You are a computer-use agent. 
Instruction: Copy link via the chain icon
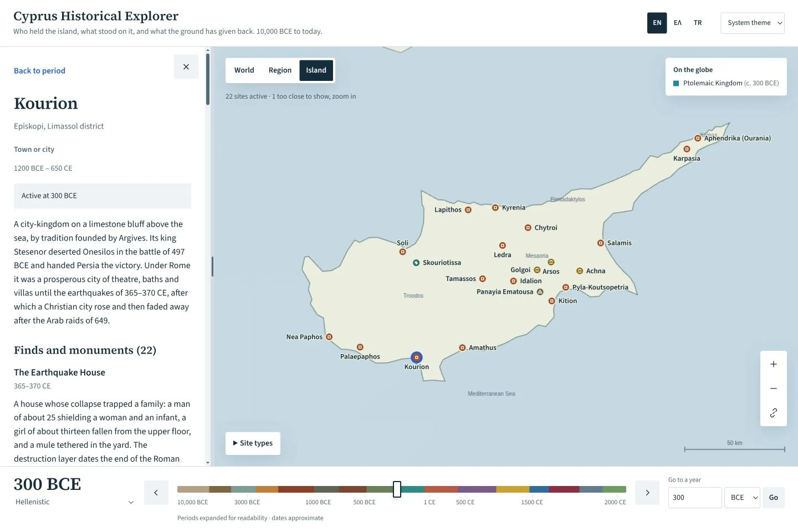pyautogui.click(x=774, y=413)
